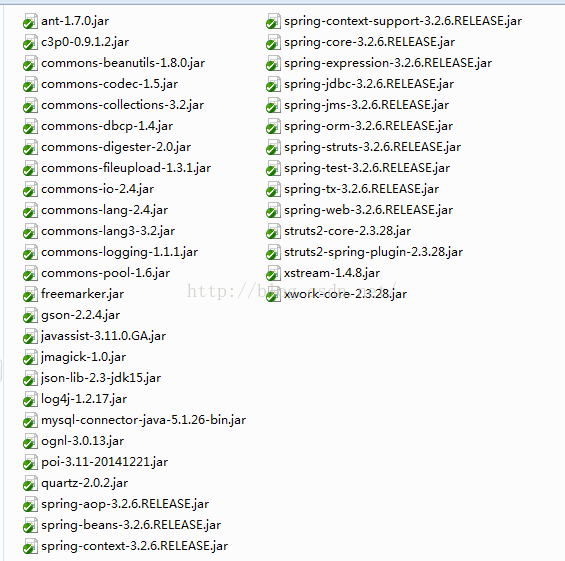
Task: Select mysql-connector-java-5.1.26-bin.jar name
Action: pyautogui.click(x=143, y=420)
